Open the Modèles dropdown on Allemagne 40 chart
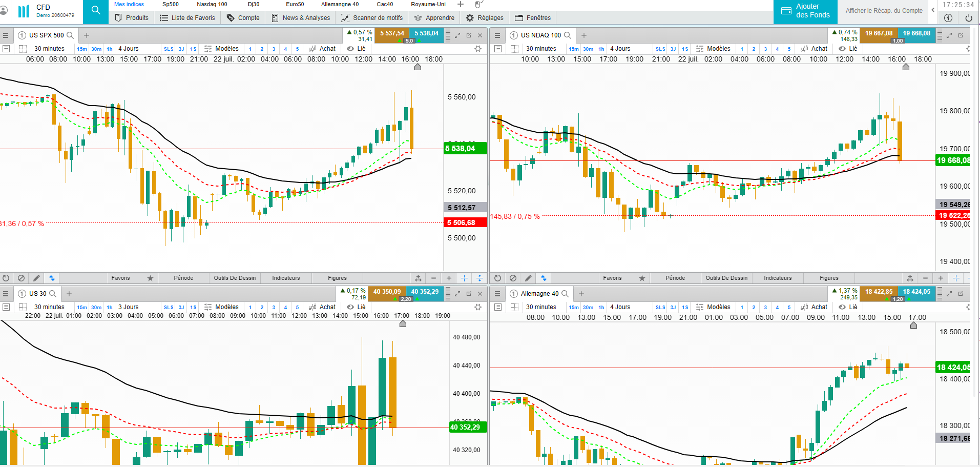Image resolution: width=980 pixels, height=467 pixels. click(713, 307)
